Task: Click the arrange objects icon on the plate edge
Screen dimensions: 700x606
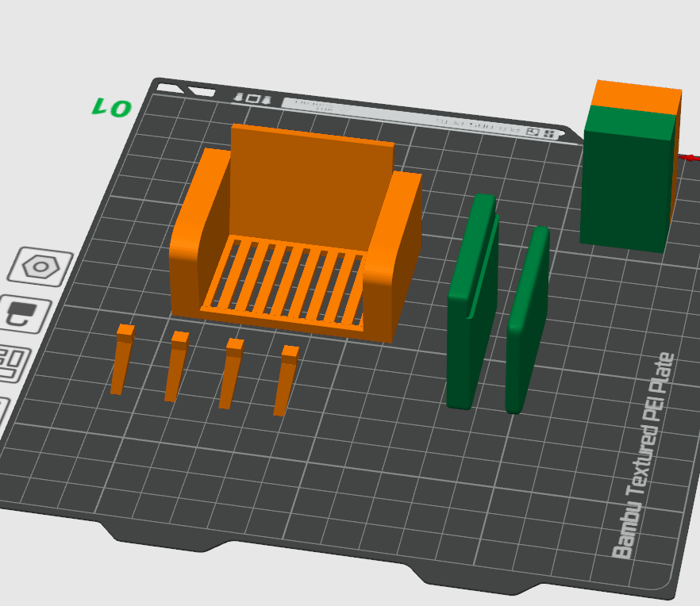Action: tap(13, 362)
